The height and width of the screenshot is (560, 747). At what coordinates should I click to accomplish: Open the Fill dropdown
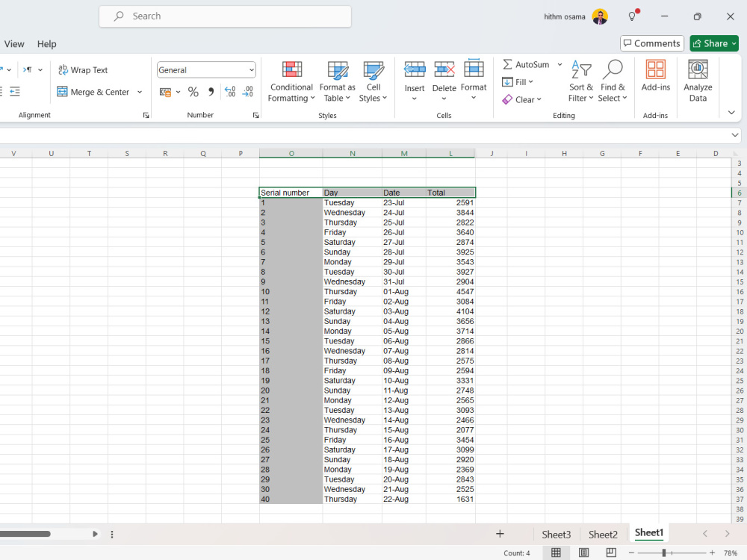click(518, 82)
